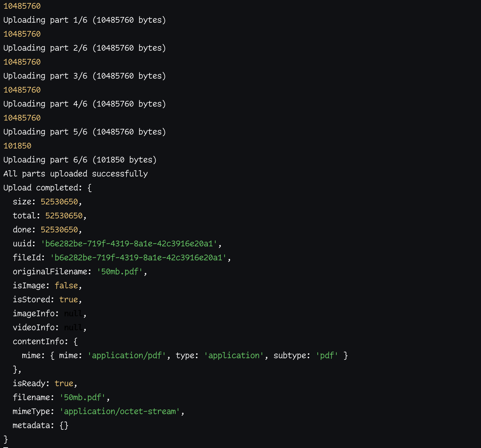Click the 'application/pdf' mime string

point(127,355)
